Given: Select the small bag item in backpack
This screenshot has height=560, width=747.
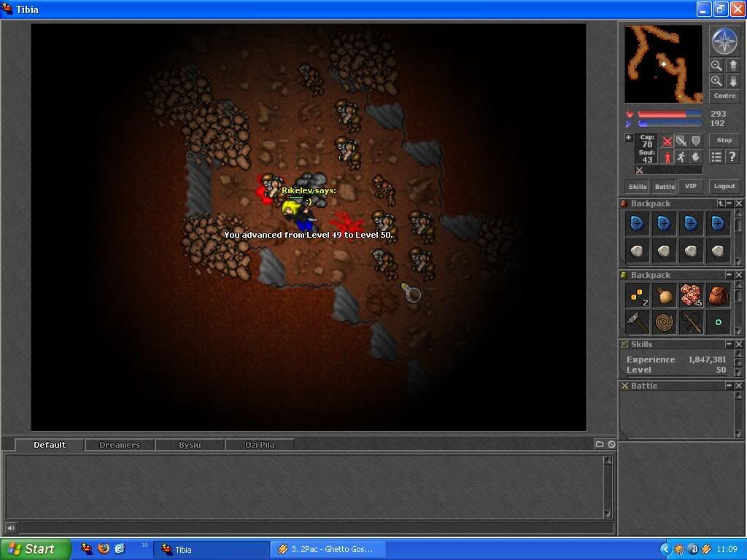Looking at the screenshot, I should (664, 296).
